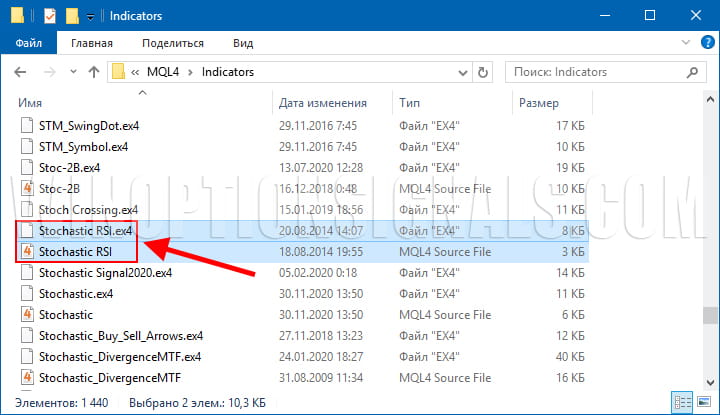Select the Stochastic Signal2020.ex4 file
720x415 pixels.
105,272
